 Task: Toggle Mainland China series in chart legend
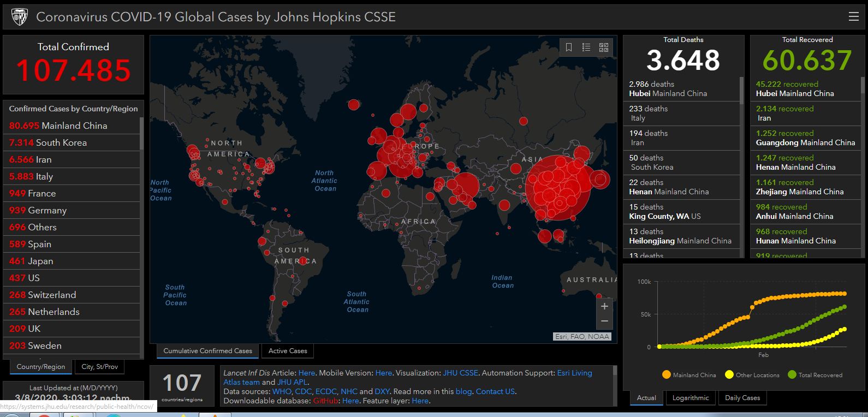click(688, 375)
